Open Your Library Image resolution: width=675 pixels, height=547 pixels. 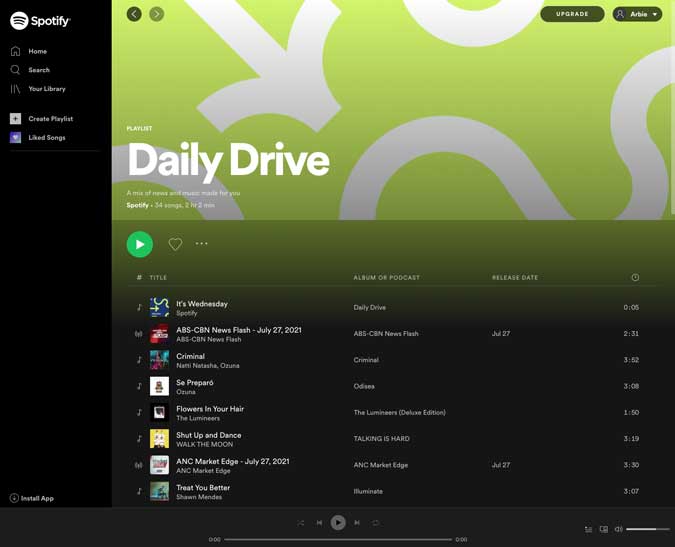(x=47, y=89)
